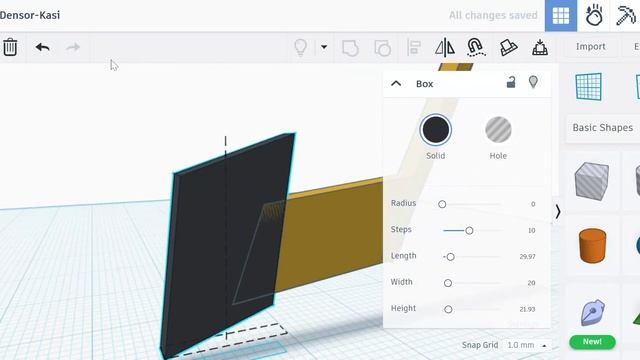Ungroup the selected shapes

click(382, 48)
